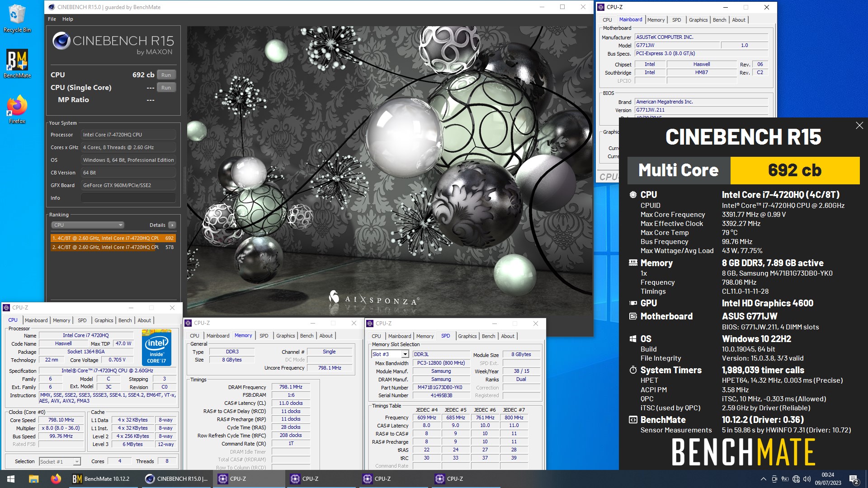Click the Max Bandwidth PC3-12800 field
Viewport: 868px width, 488px height.
441,363
